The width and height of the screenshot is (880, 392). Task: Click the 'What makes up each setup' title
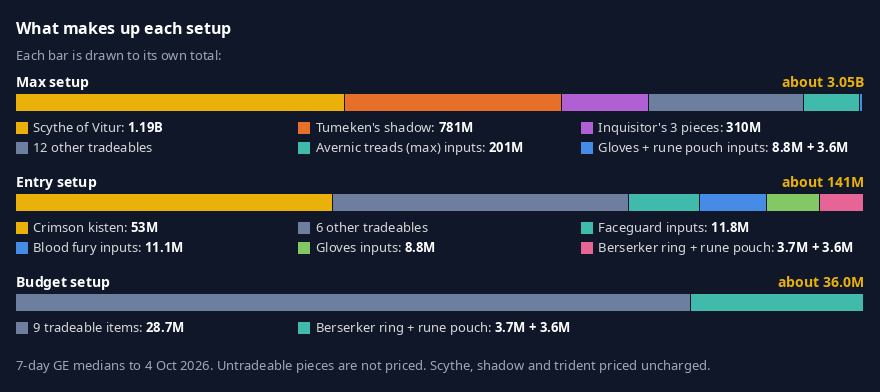(x=123, y=29)
